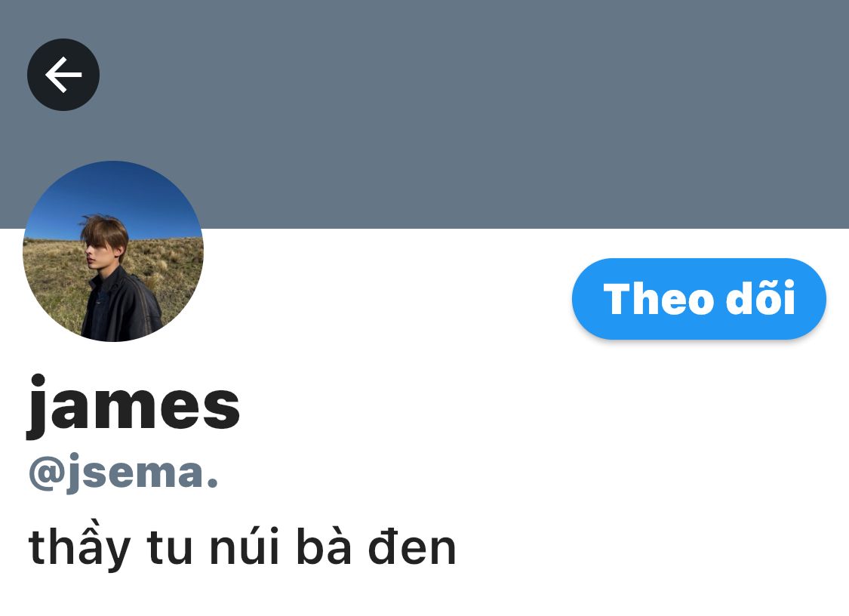
Task: Click the @ symbol in the handle
Action: tap(47, 473)
